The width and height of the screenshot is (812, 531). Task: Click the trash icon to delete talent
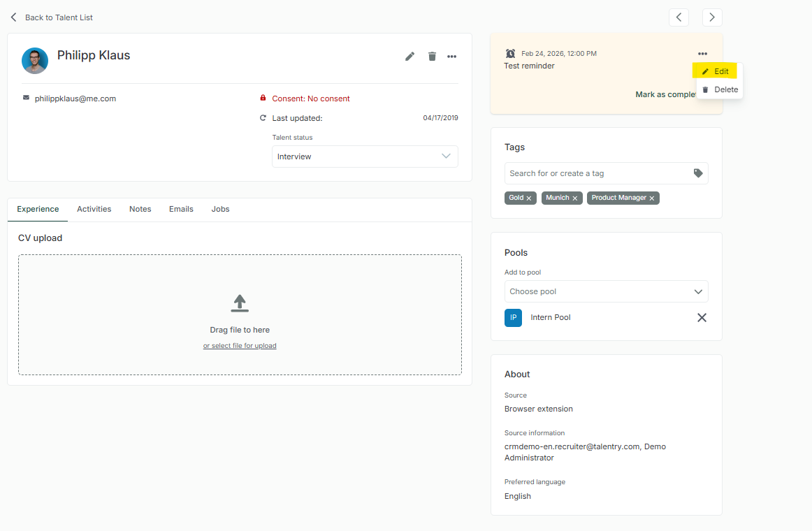pyautogui.click(x=432, y=57)
